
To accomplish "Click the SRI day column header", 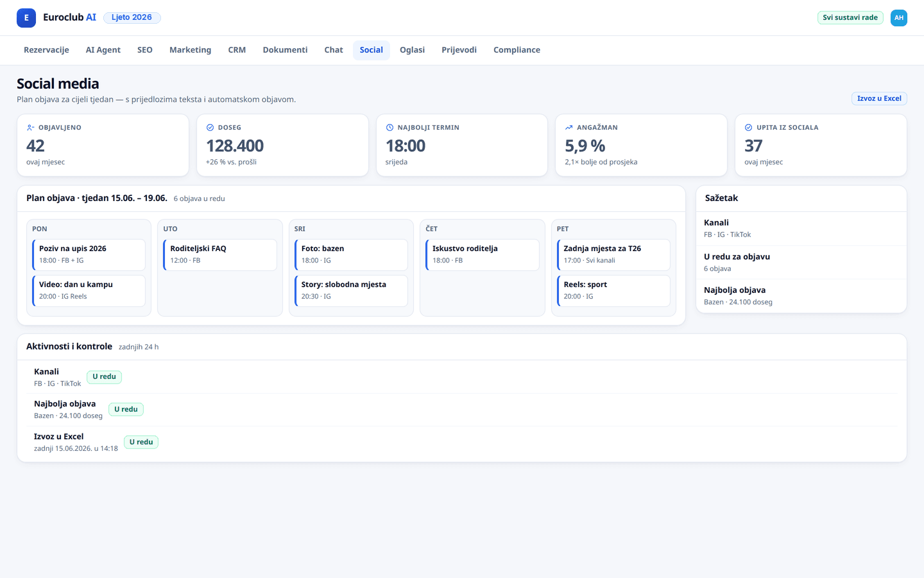I will [300, 229].
